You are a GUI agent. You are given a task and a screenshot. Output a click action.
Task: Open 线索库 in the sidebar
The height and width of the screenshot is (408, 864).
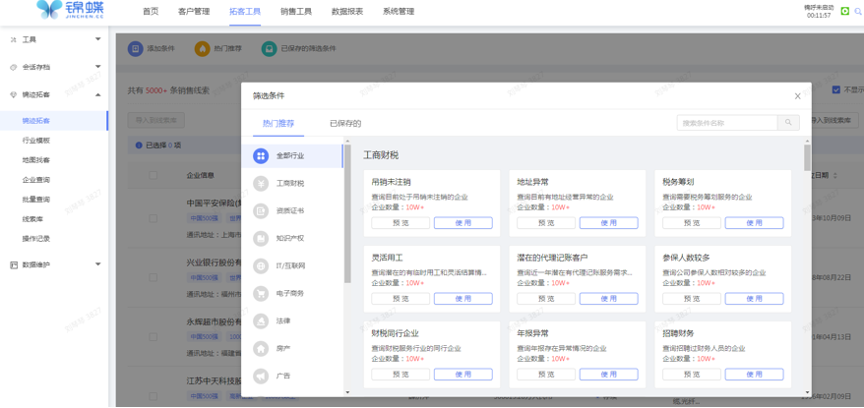coord(33,219)
